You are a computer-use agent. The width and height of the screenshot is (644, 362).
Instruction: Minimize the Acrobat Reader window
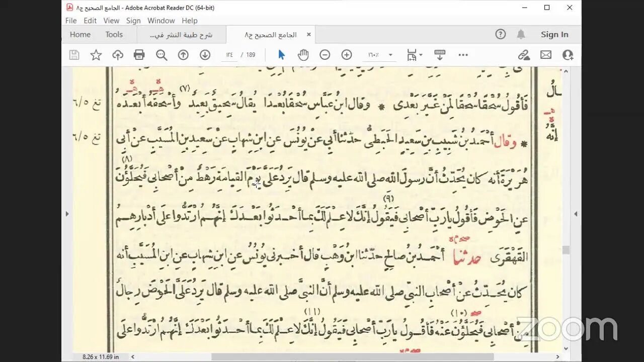(x=524, y=8)
